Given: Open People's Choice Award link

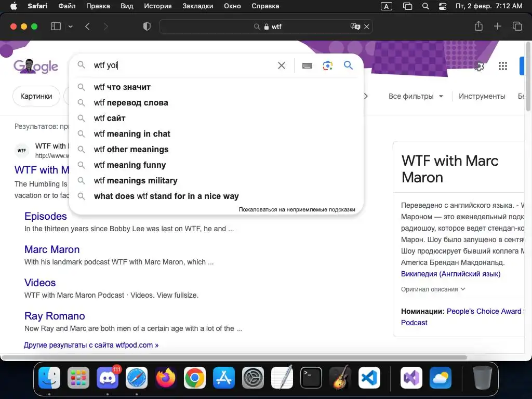Looking at the screenshot, I should tap(484, 311).
